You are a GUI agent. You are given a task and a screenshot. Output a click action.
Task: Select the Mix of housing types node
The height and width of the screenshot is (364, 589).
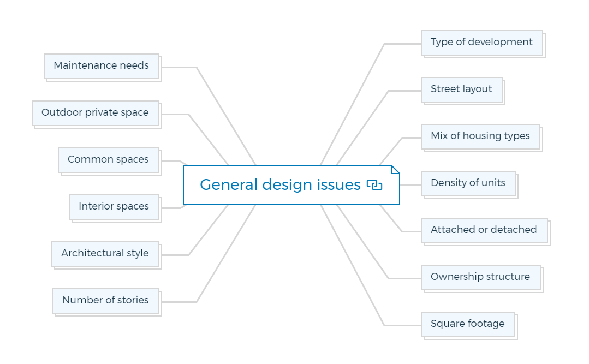tap(481, 137)
